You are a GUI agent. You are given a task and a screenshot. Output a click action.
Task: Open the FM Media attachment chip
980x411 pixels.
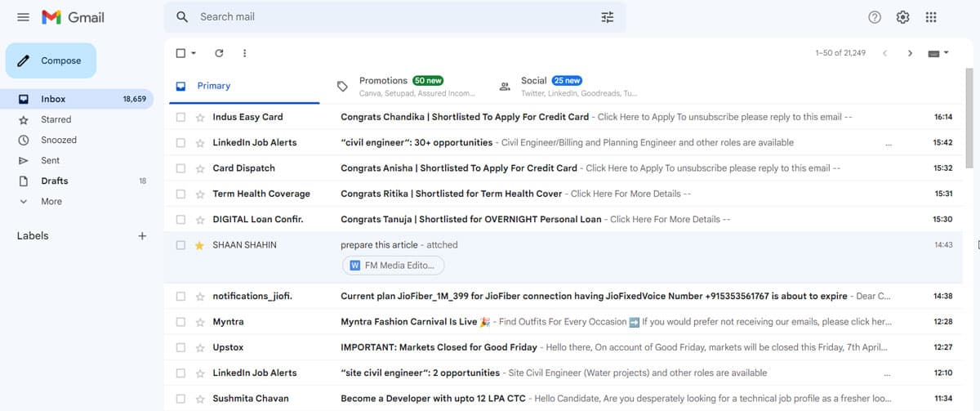point(393,266)
